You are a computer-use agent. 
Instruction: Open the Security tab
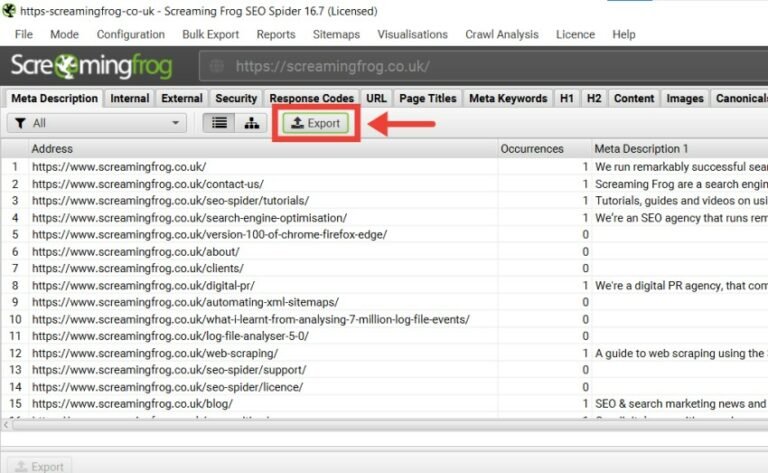(236, 98)
